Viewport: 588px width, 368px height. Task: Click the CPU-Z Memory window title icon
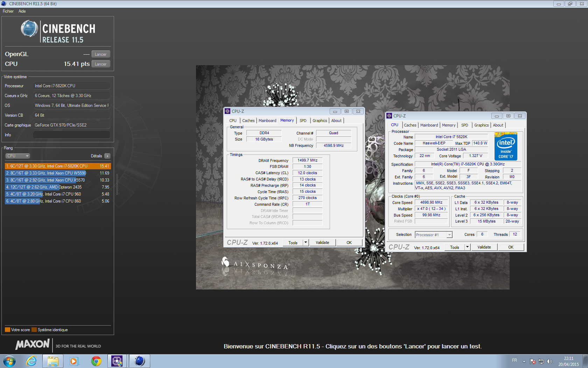(227, 111)
